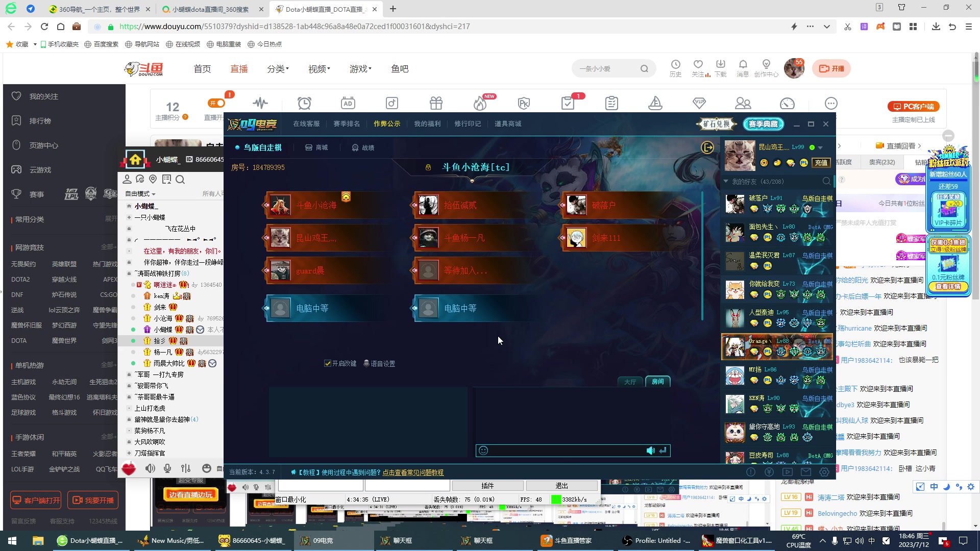Screen dimensions: 980x551
Task: Open search magnifier in voice chat toolbar
Action: pos(180,179)
